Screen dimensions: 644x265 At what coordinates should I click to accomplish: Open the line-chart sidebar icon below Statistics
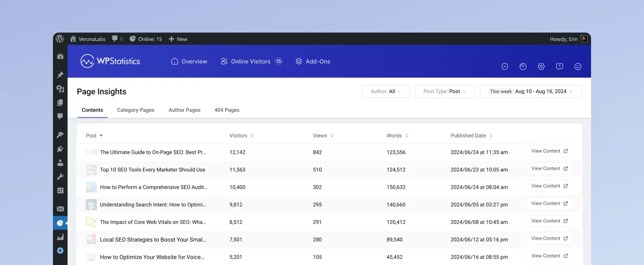click(x=60, y=237)
